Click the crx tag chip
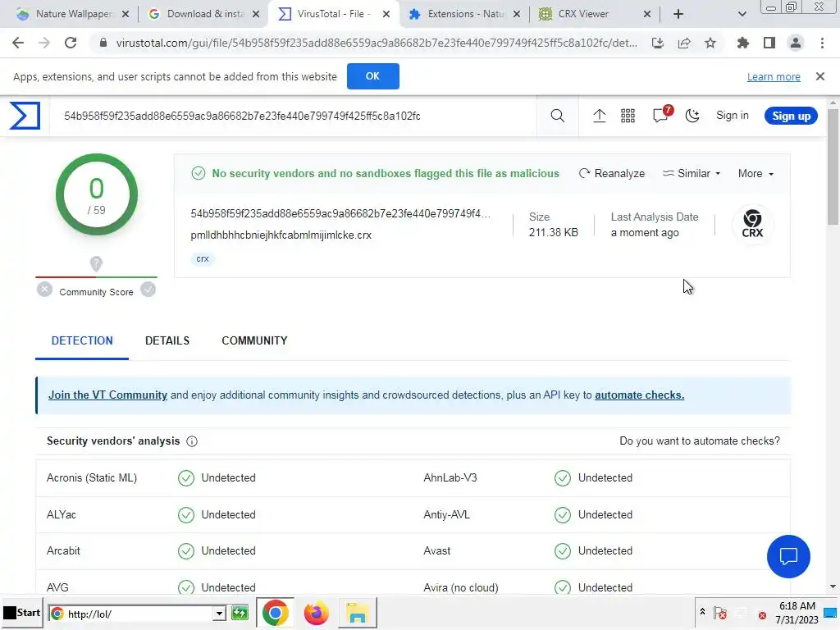Image resolution: width=840 pixels, height=630 pixels. (x=203, y=258)
